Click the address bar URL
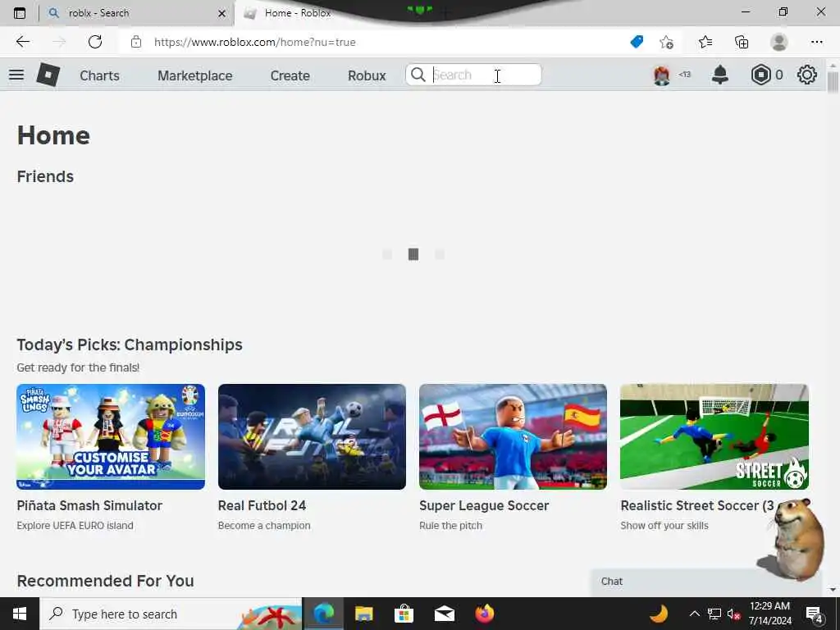The width and height of the screenshot is (840, 630). pos(255,43)
